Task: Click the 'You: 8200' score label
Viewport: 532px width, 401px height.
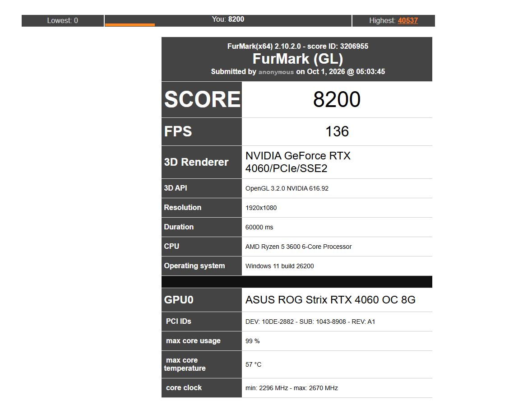Action: click(x=228, y=19)
